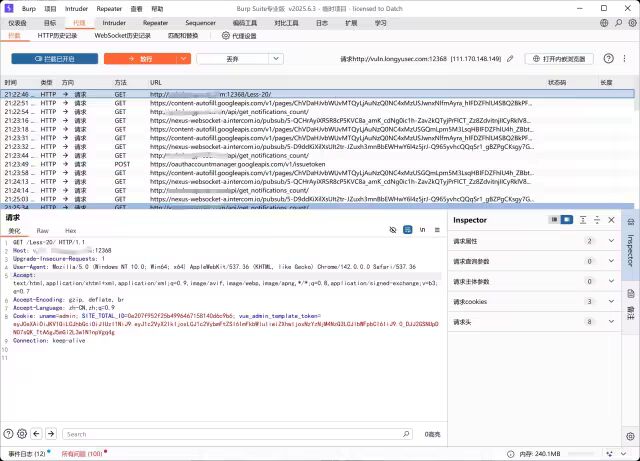The width and height of the screenshot is (640, 461).
Task: Click the Inspector expand-all sections icon
Action: click(583, 220)
